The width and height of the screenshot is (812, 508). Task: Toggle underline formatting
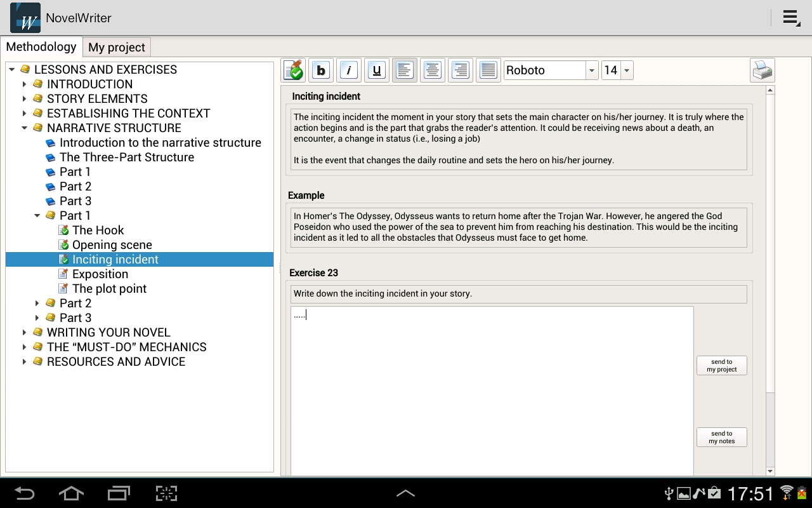377,70
